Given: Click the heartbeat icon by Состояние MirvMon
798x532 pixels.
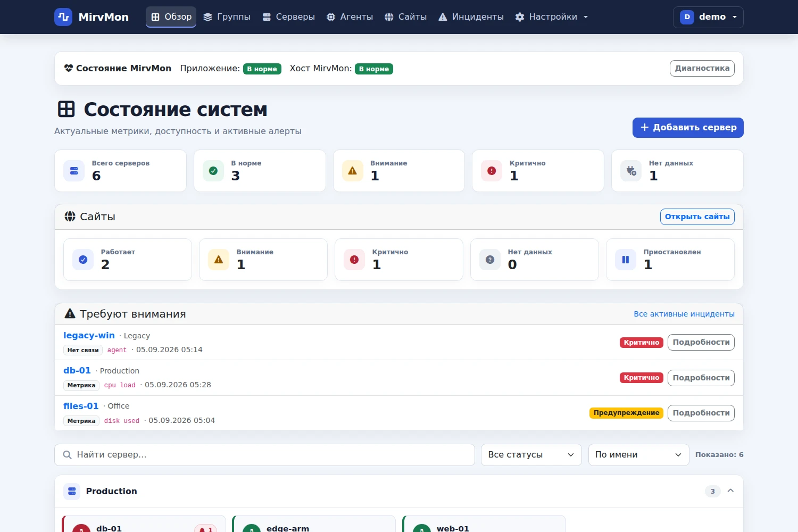Looking at the screenshot, I should coord(69,68).
